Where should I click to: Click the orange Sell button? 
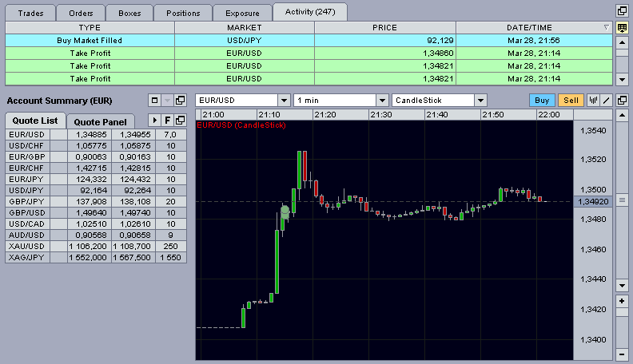coord(571,101)
